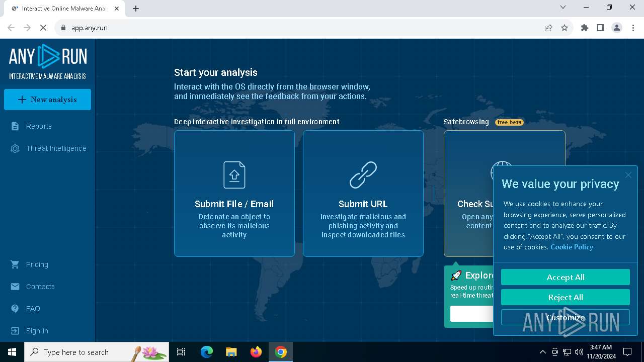Click the Sign In arrow icon

click(15, 331)
